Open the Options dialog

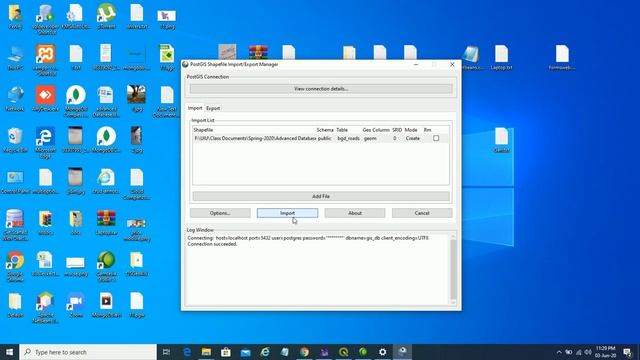220,213
